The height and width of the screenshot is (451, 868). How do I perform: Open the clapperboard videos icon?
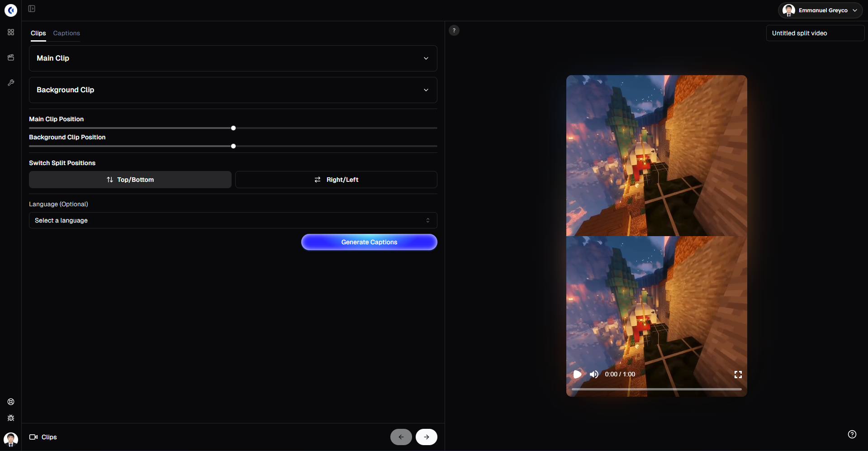pyautogui.click(x=11, y=57)
